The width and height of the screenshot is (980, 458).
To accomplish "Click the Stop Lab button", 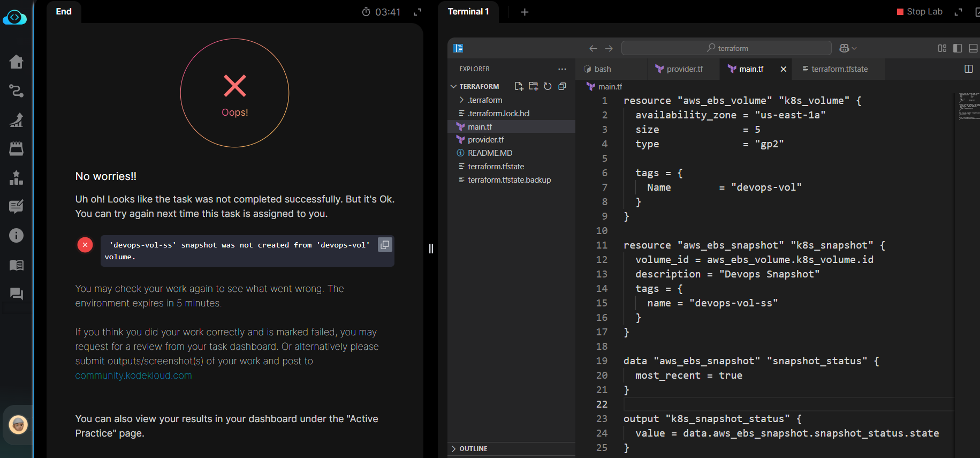I will pyautogui.click(x=920, y=12).
